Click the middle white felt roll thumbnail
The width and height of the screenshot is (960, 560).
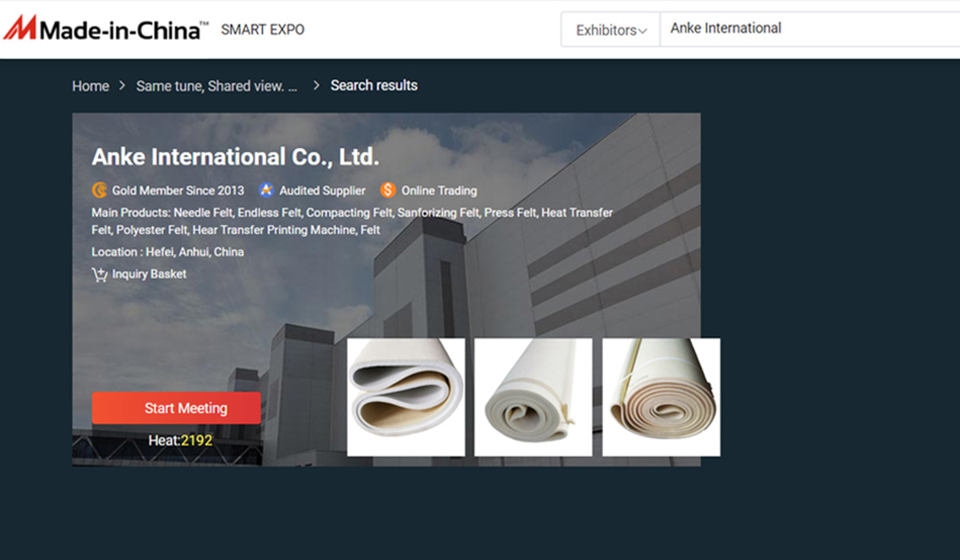coord(534,397)
